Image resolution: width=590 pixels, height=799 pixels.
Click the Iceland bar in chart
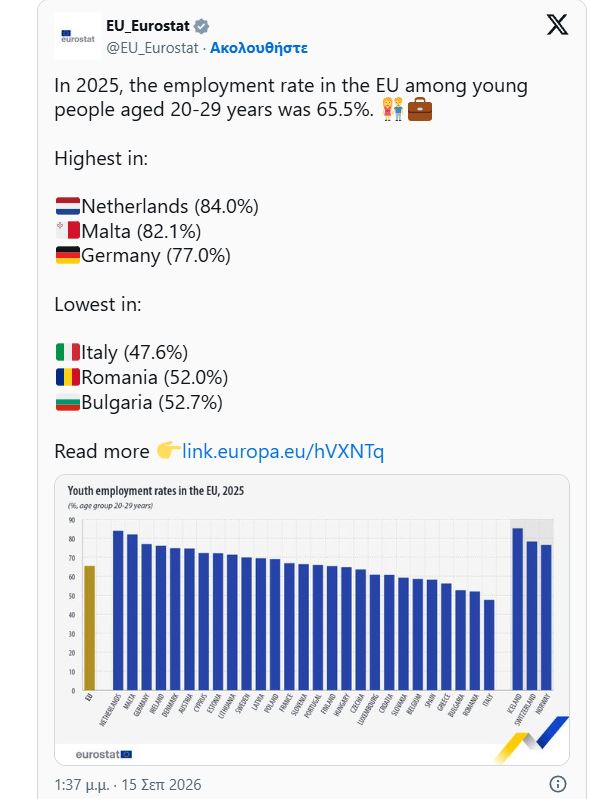click(x=517, y=609)
